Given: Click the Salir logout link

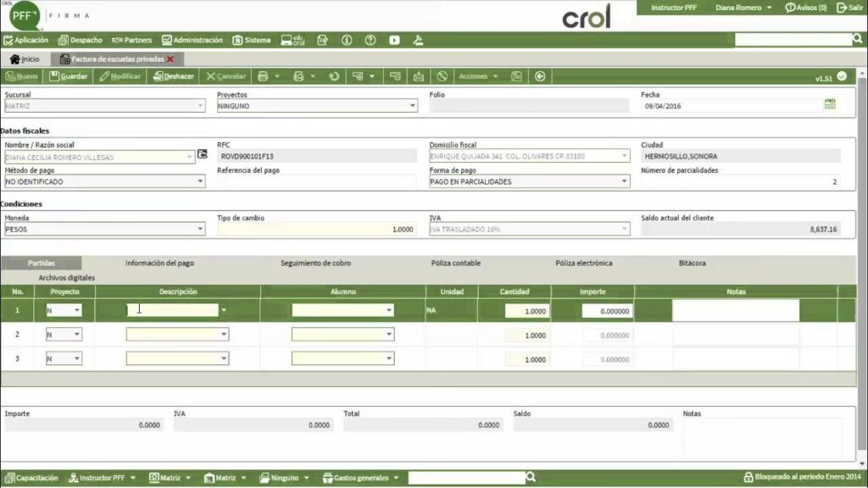Looking at the screenshot, I should [849, 8].
